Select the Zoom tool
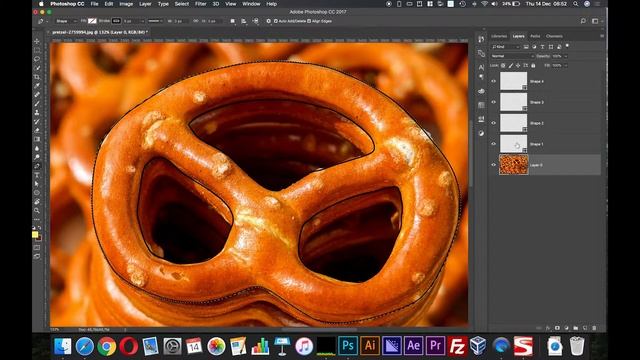 point(37,211)
